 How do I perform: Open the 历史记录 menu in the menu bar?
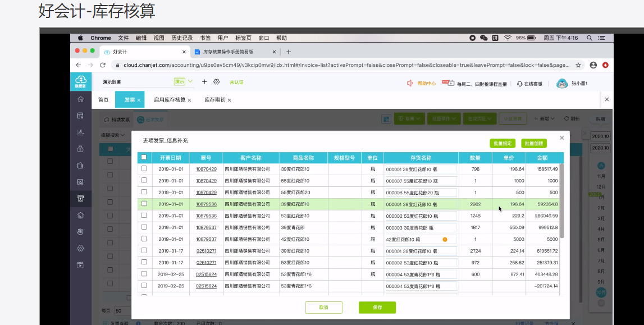click(x=182, y=38)
